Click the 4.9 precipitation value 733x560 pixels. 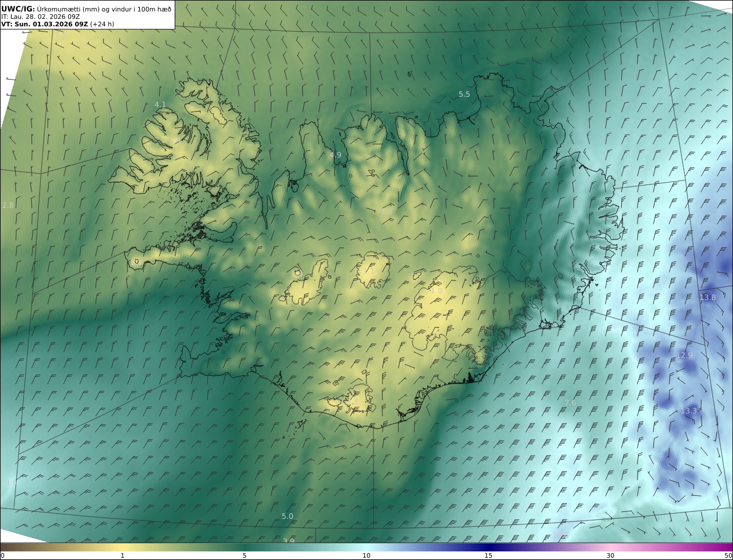(x=336, y=155)
